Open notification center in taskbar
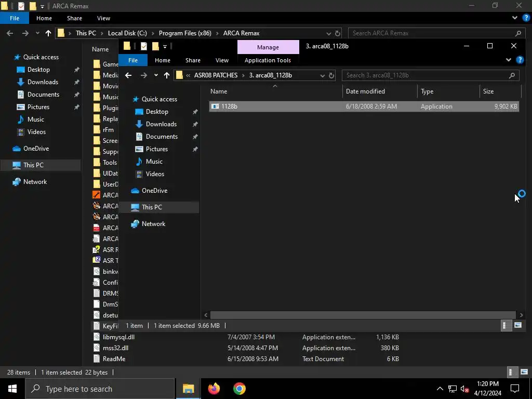This screenshot has width=532, height=399. click(515, 389)
